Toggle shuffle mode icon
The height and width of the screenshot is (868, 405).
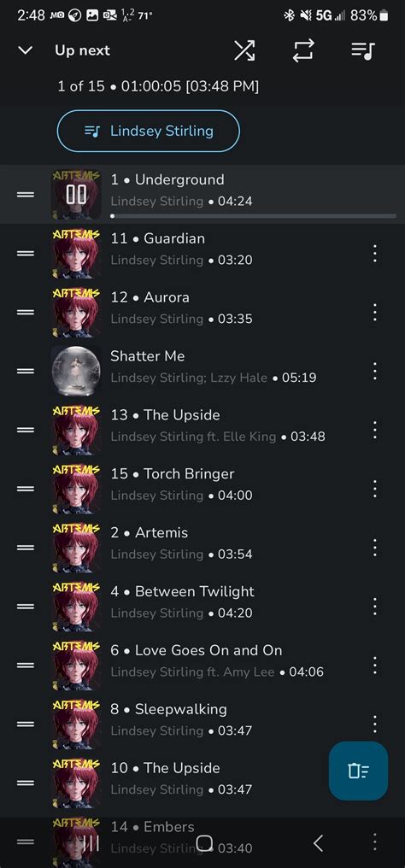[x=244, y=50]
